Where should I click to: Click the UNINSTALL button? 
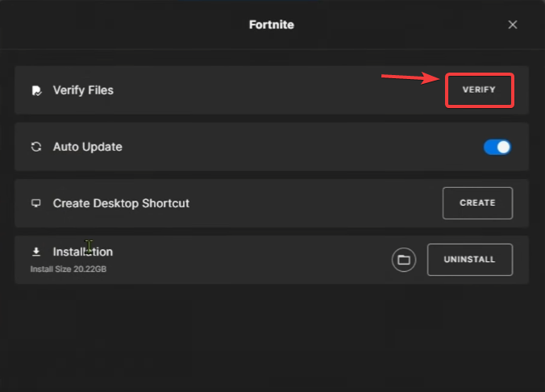pos(469,260)
